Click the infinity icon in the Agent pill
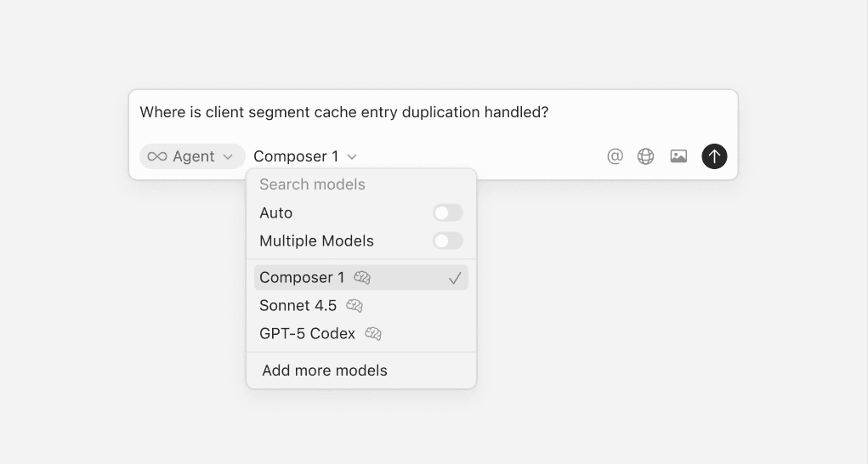Screen dimensions: 868x464 tap(157, 156)
